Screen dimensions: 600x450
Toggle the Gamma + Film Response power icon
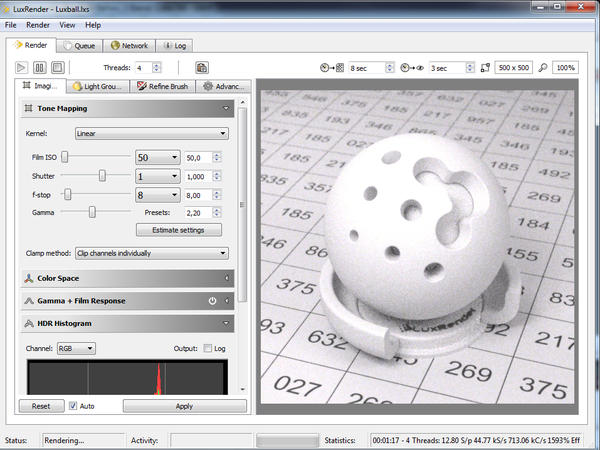point(212,300)
